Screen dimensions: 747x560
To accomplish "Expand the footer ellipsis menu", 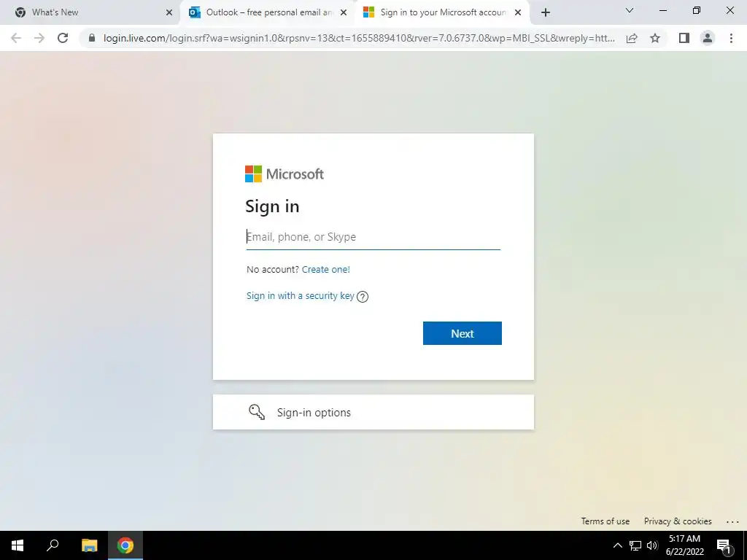I will [x=732, y=522].
